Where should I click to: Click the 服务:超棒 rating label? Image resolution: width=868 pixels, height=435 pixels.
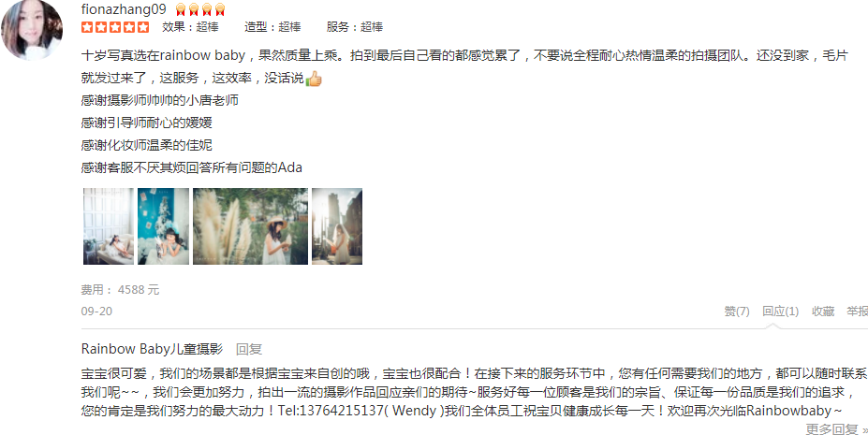[x=355, y=27]
